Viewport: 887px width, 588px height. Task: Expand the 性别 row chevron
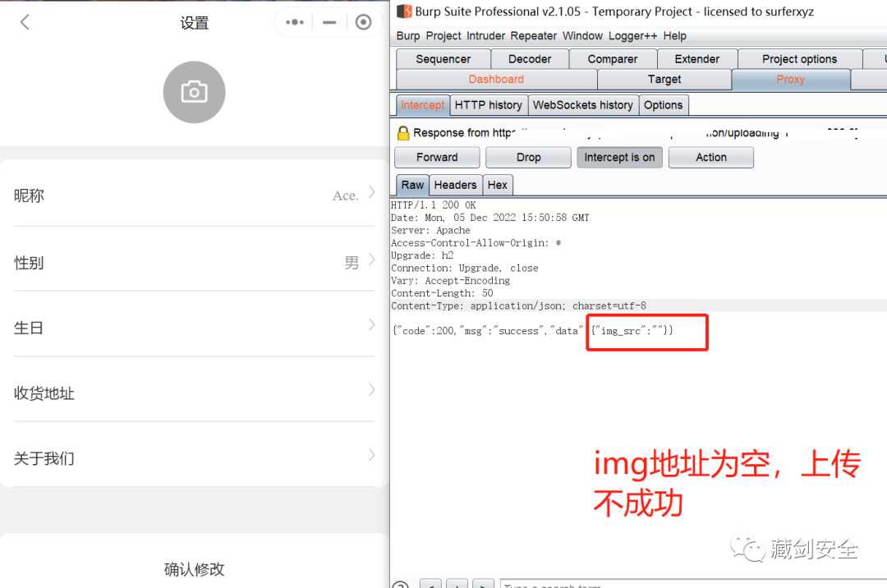(372, 260)
